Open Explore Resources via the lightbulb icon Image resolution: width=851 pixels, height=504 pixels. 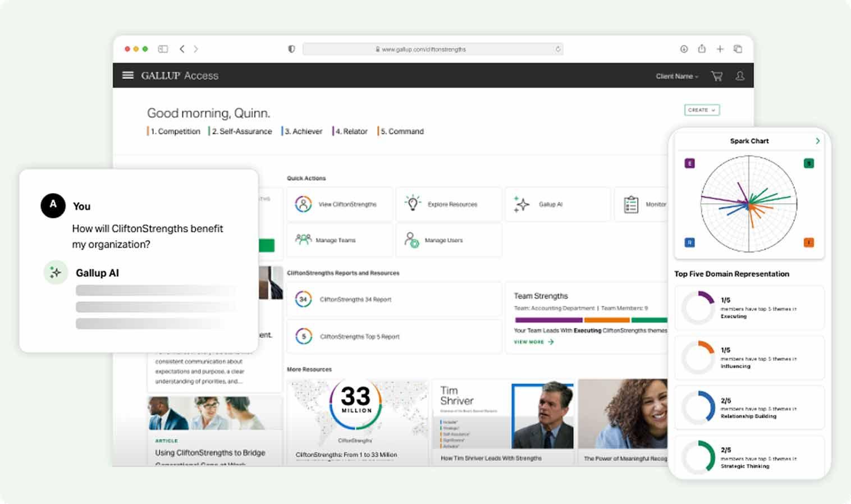[413, 204]
